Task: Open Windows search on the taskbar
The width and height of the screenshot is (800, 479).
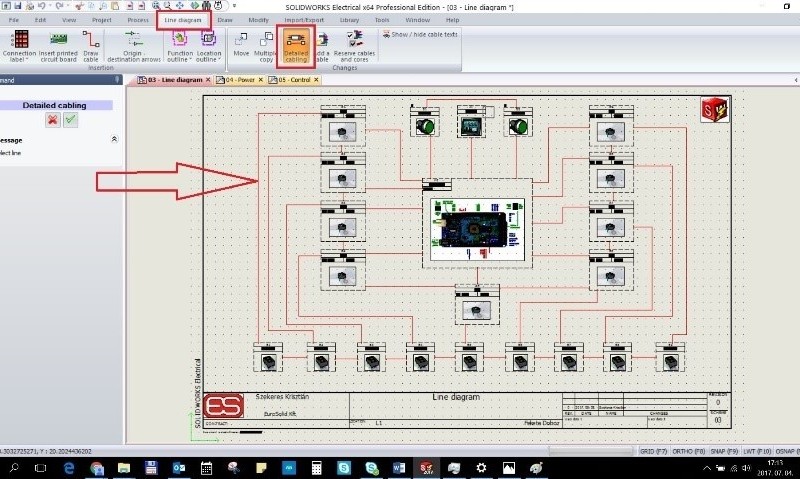Action: (14, 468)
